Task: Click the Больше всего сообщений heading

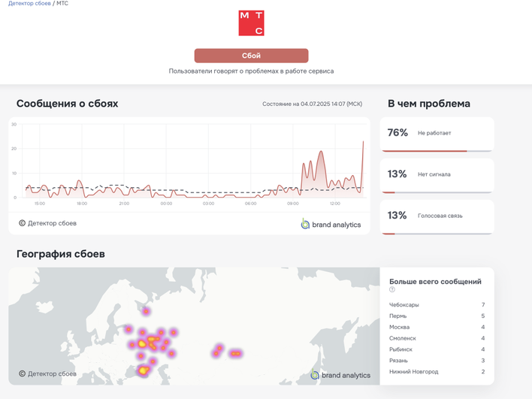Action: click(x=435, y=282)
